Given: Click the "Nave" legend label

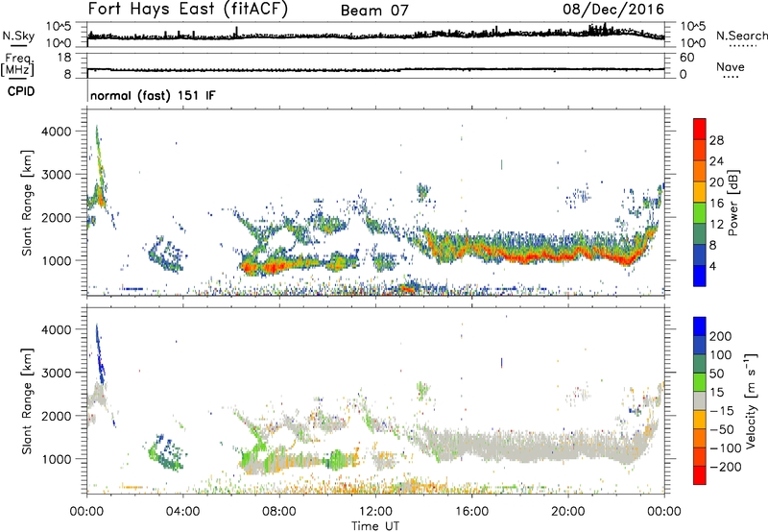Looking at the screenshot, I should (730, 66).
